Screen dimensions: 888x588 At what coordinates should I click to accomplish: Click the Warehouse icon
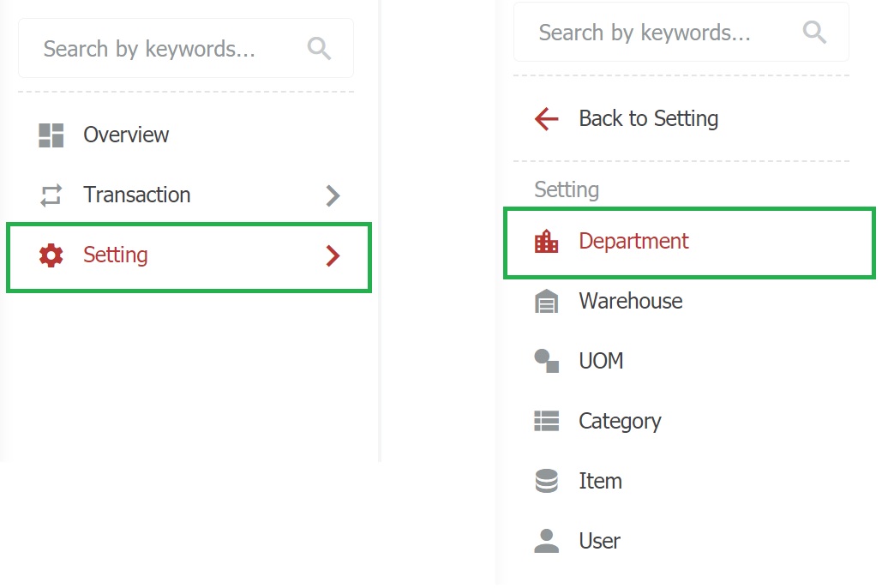(546, 302)
